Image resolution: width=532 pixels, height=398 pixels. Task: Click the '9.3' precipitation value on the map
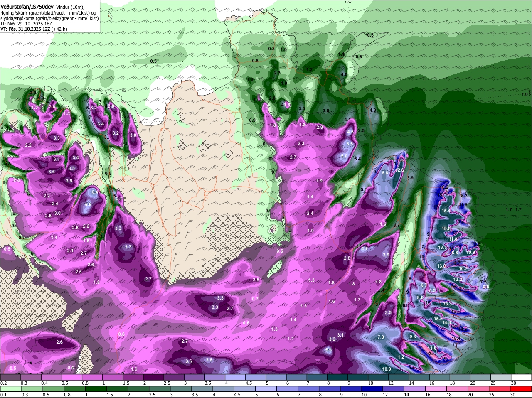(413, 337)
